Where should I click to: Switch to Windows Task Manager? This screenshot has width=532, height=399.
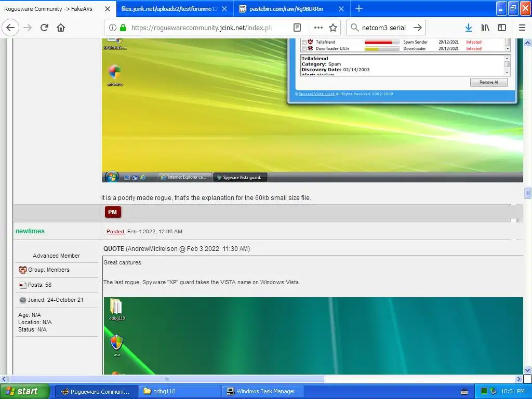[262, 391]
